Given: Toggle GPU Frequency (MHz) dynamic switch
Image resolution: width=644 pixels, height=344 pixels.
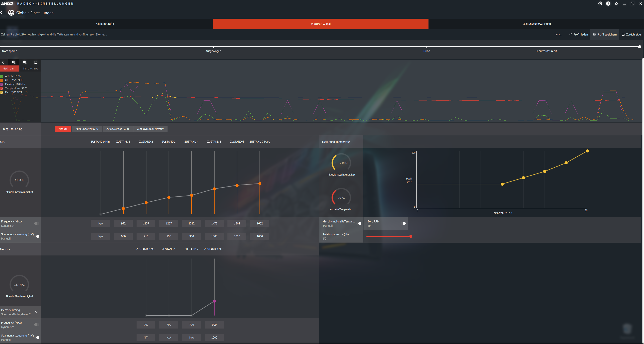Looking at the screenshot, I should coord(37,224).
